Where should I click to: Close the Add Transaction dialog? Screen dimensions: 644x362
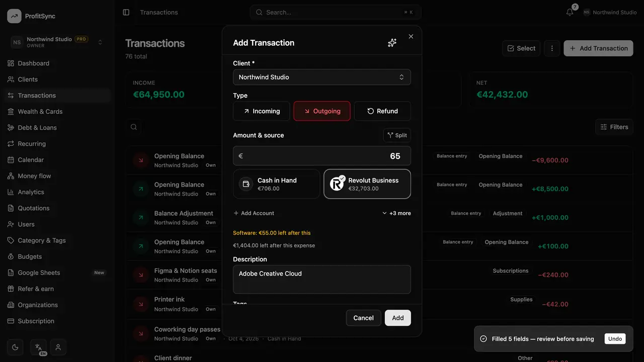[x=411, y=36]
